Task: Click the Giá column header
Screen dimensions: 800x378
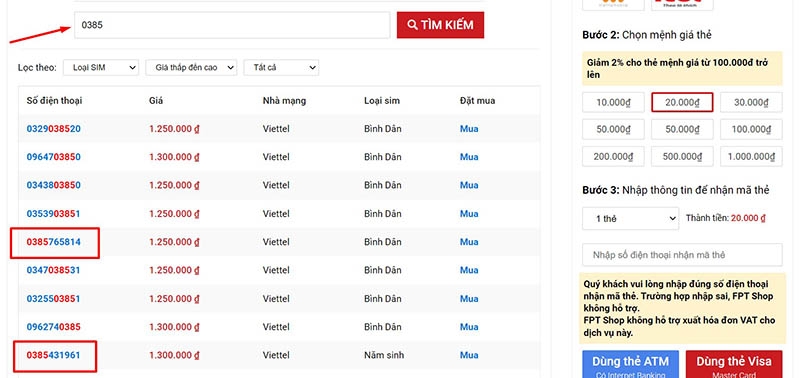Action: point(156,101)
